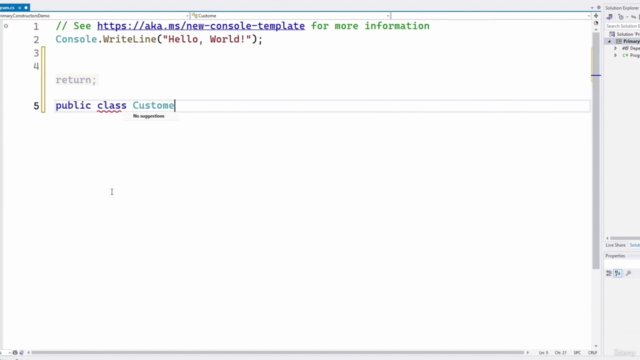Click 'Console' on line 2
640x360 pixels.
76,39
